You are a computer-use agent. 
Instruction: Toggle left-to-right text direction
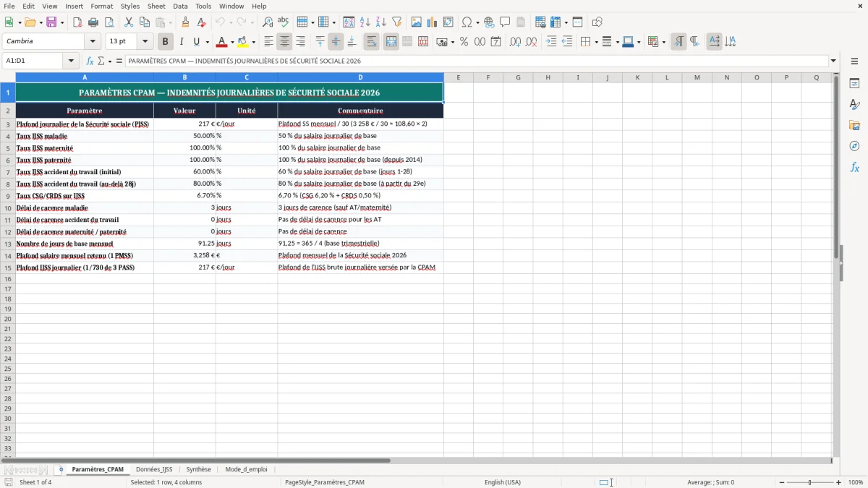[x=678, y=42]
